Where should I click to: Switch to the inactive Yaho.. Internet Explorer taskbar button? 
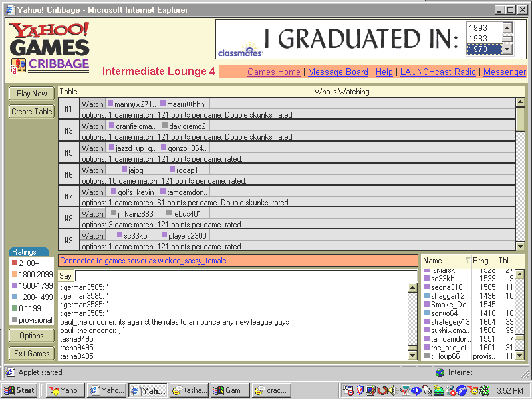[106, 390]
